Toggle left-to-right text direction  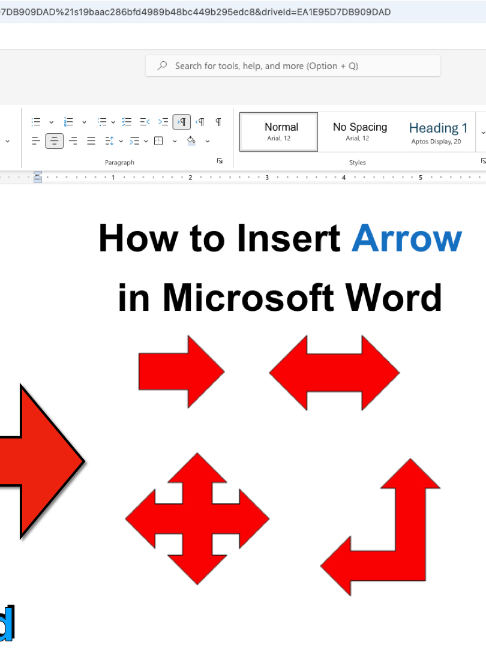(182, 122)
